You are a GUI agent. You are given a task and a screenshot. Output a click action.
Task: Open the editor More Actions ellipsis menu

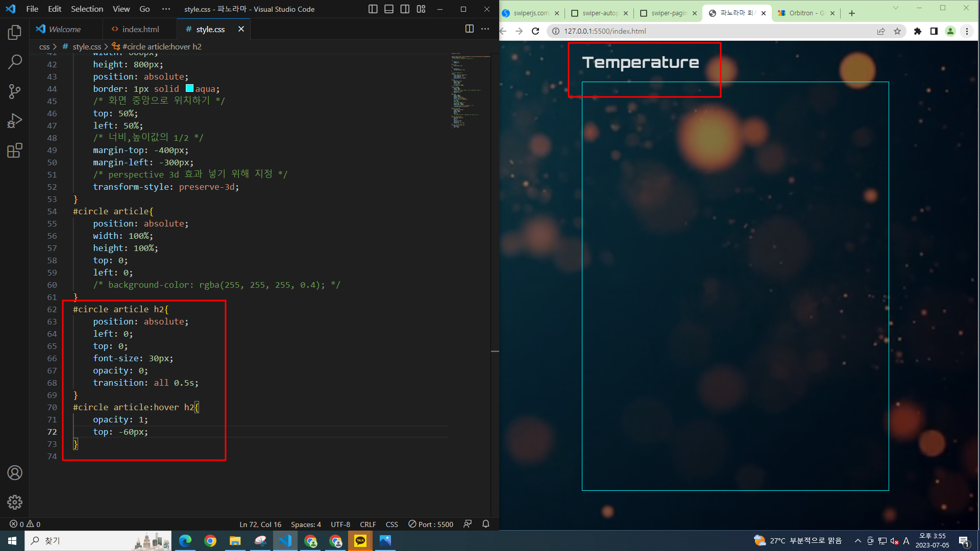coord(485,29)
